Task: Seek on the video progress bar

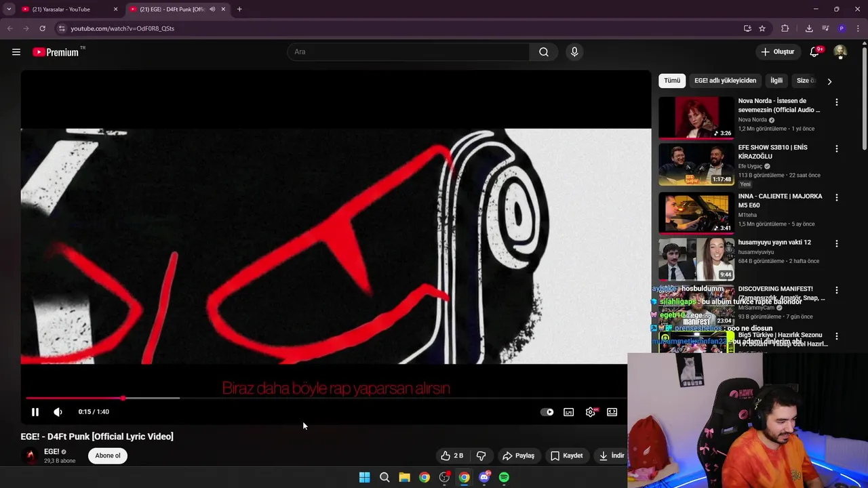Action: (x=325, y=398)
